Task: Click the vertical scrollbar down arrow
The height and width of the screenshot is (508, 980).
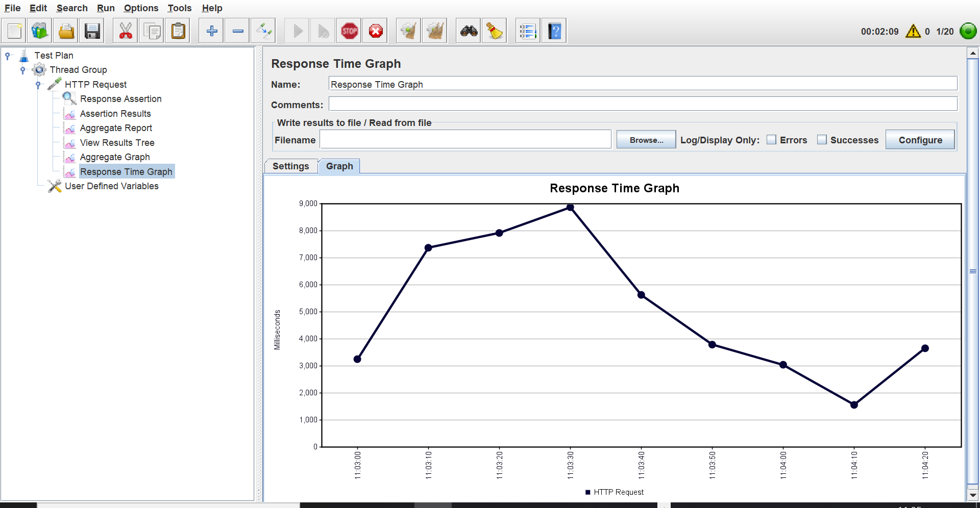Action: point(973,495)
